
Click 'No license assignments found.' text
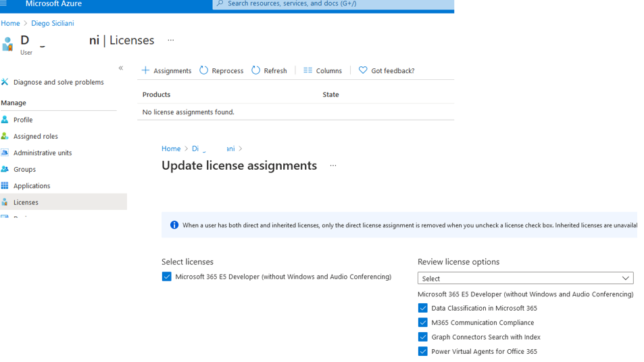[188, 112]
